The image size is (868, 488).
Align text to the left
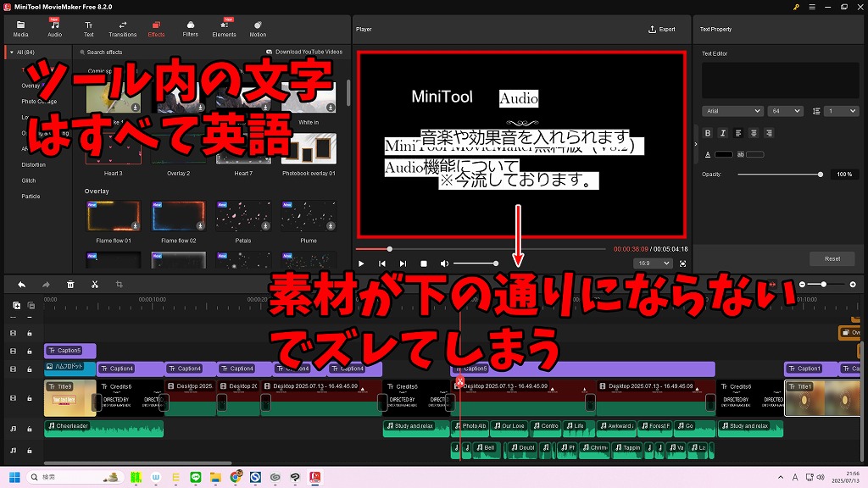click(738, 133)
